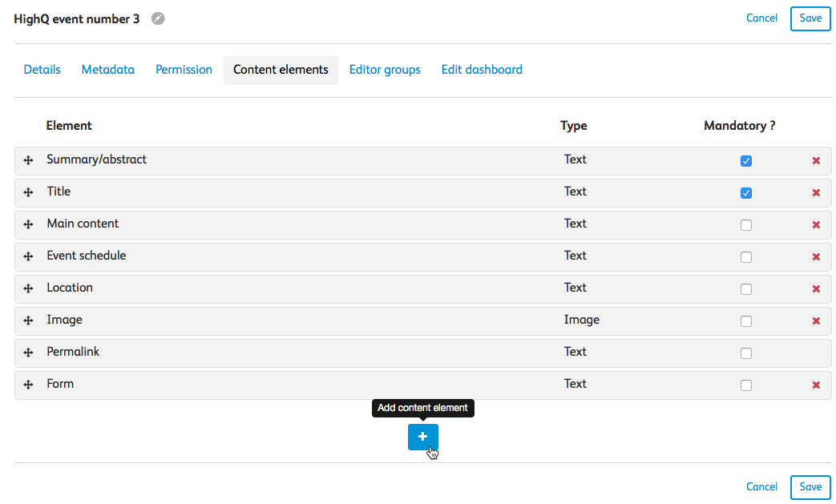
Task: Open the Editor groups tab
Action: pos(385,70)
